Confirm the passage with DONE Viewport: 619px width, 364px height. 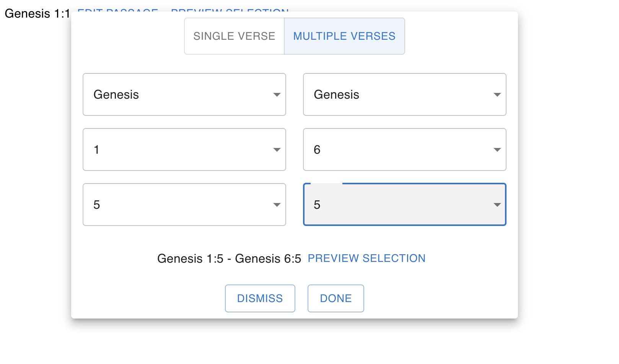[x=336, y=298]
